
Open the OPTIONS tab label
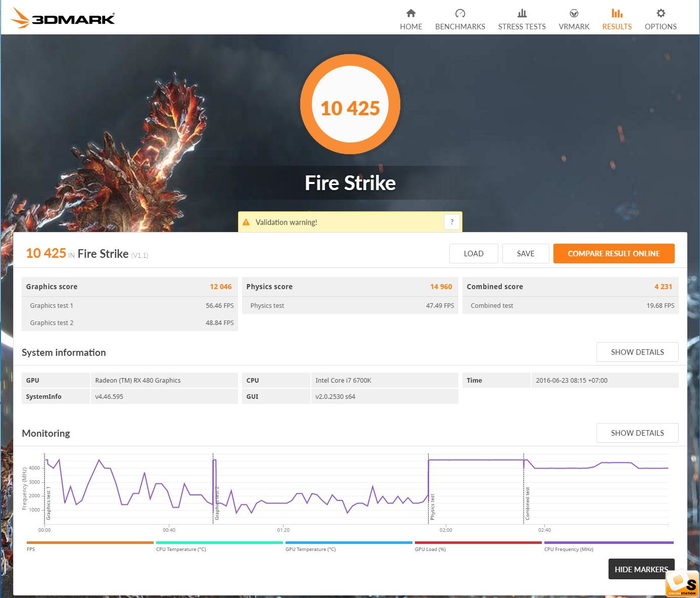(661, 27)
